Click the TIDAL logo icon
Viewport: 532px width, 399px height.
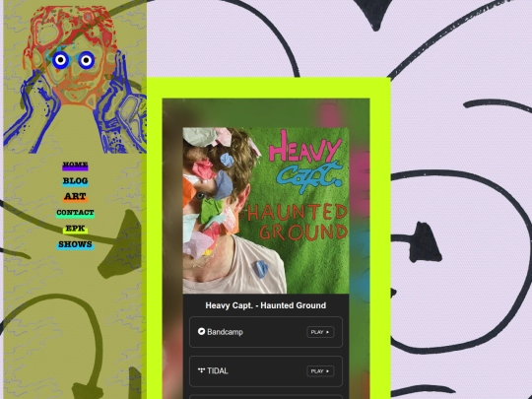point(202,370)
